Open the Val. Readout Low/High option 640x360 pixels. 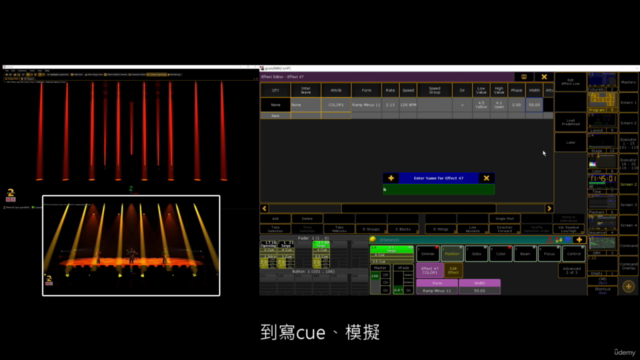click(569, 229)
